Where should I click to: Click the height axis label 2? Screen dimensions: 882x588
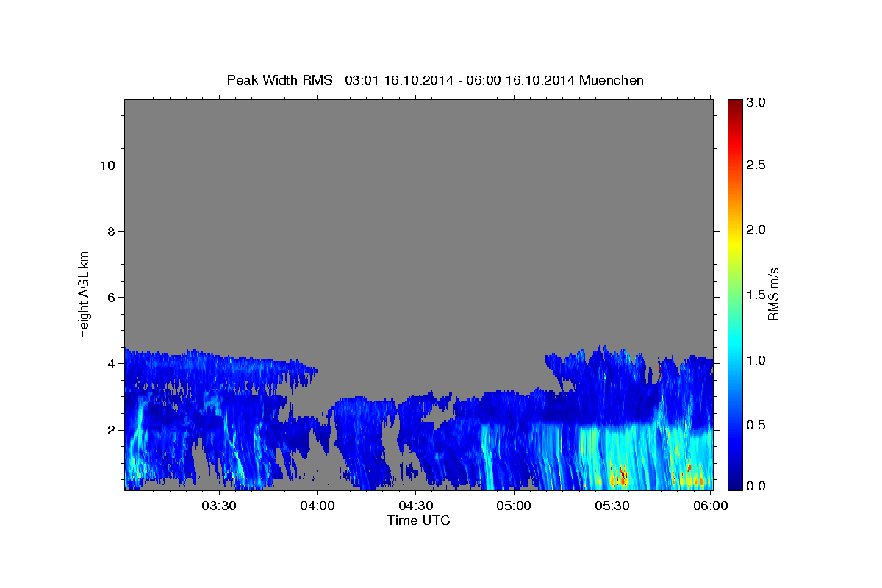coord(110,430)
